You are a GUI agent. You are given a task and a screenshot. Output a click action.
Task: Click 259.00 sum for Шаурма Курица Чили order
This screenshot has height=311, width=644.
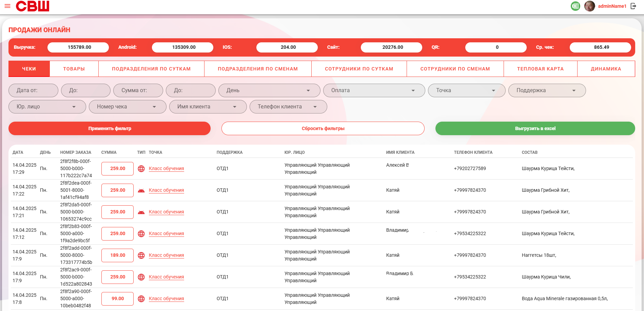point(117,277)
